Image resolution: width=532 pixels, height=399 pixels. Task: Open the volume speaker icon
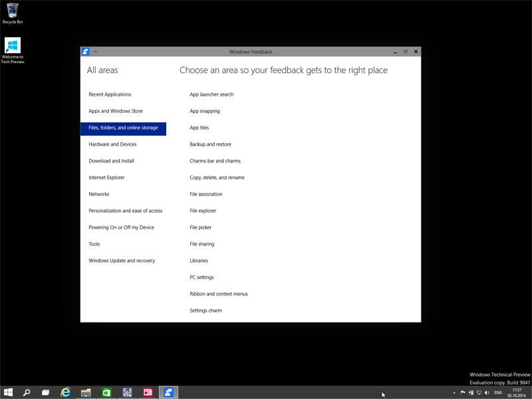(x=487, y=392)
